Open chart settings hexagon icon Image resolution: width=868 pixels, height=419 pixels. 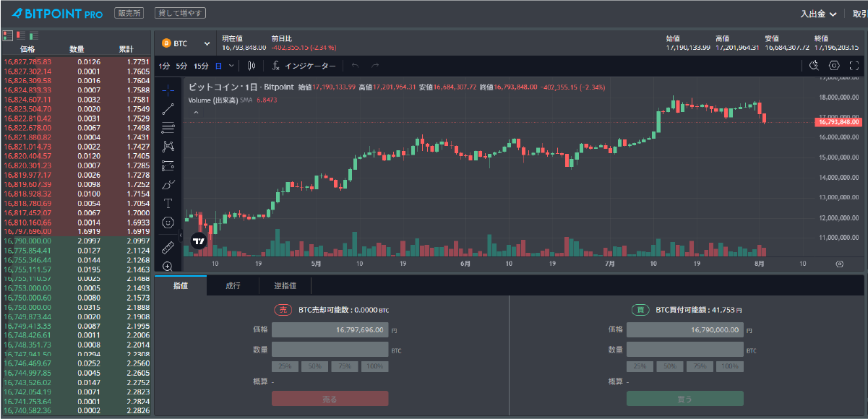(x=834, y=66)
